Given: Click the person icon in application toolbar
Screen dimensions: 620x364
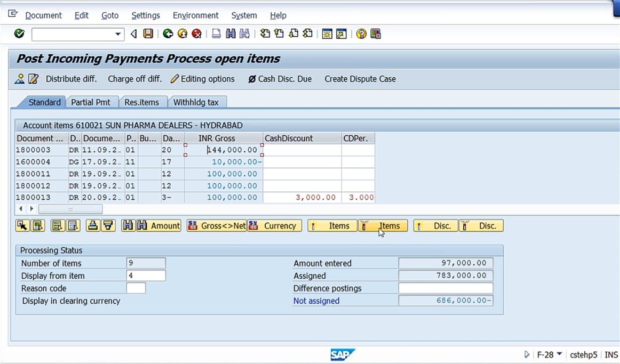Looking at the screenshot, I should pos(19,79).
